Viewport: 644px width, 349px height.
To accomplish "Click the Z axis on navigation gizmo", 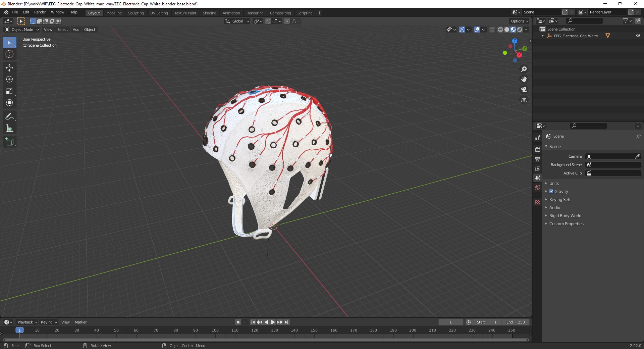I will tap(515, 41).
